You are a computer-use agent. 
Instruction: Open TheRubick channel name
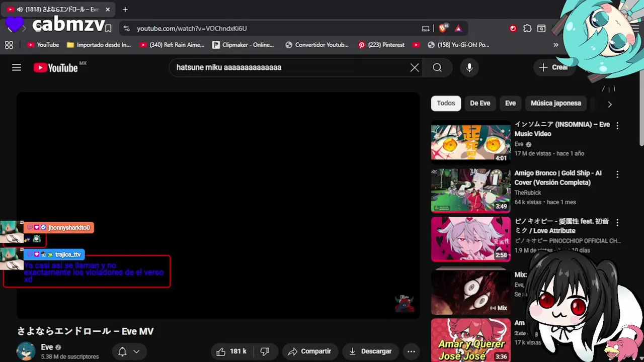[528, 193]
